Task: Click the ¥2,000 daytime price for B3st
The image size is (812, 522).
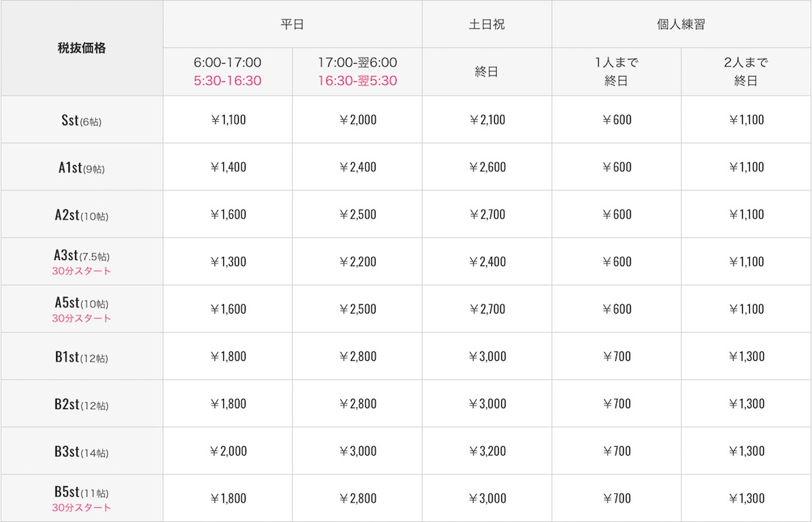Action: point(227,452)
